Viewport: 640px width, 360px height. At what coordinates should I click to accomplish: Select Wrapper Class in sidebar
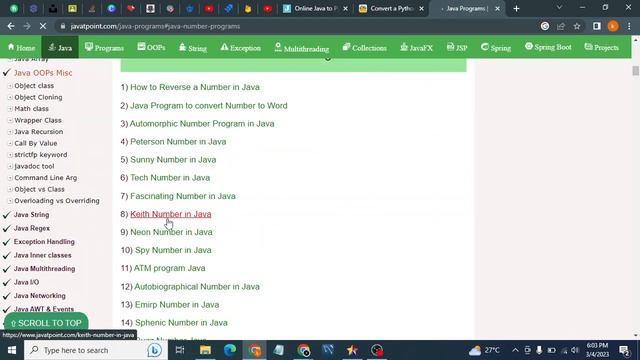[38, 120]
